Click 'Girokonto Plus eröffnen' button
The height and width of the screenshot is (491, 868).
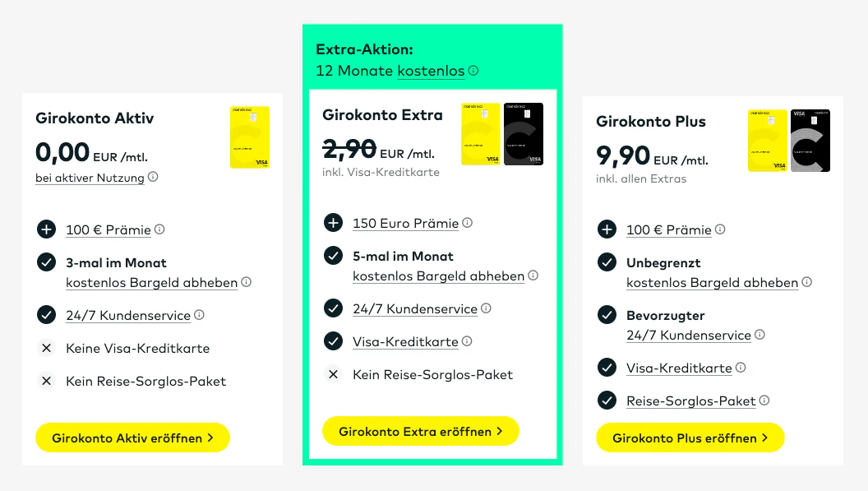pyautogui.click(x=690, y=438)
